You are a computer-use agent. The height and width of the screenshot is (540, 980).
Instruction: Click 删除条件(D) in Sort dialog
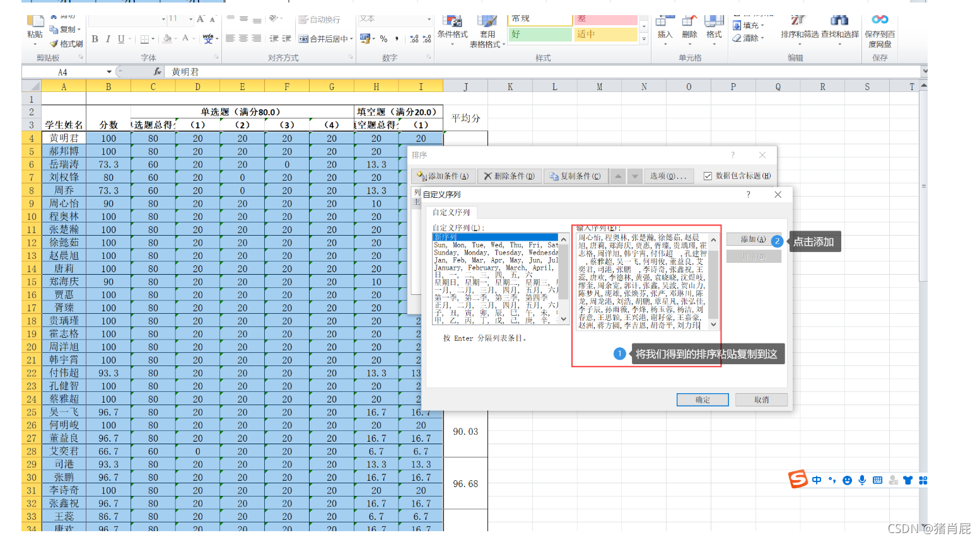509,176
